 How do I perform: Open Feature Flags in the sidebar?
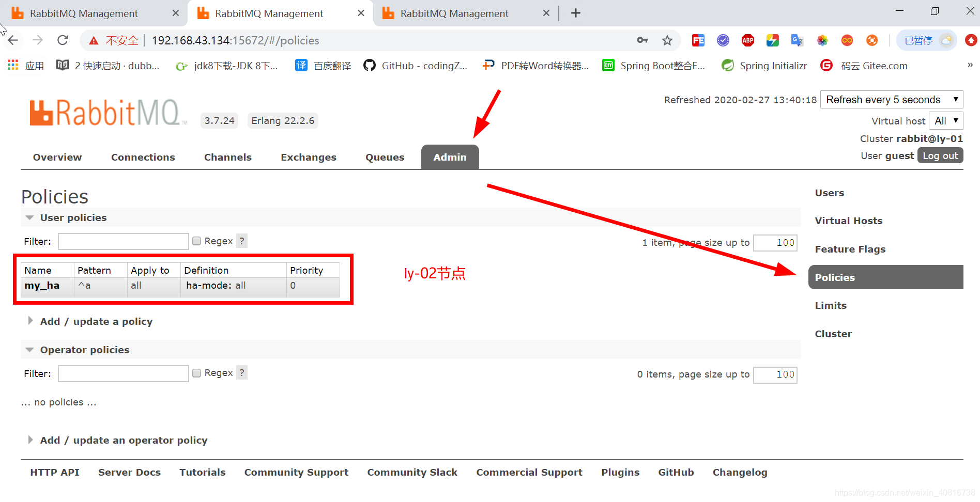[x=850, y=249]
